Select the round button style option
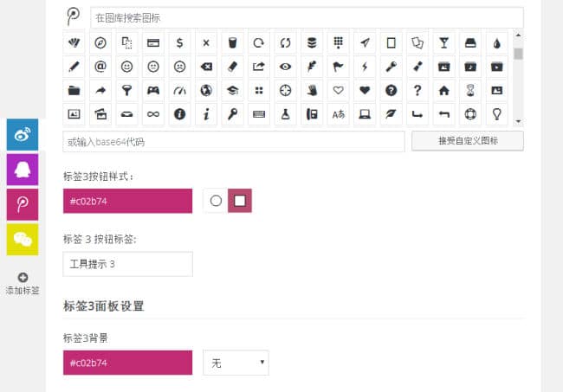Image resolution: width=563 pixels, height=392 pixels. pyautogui.click(x=216, y=201)
